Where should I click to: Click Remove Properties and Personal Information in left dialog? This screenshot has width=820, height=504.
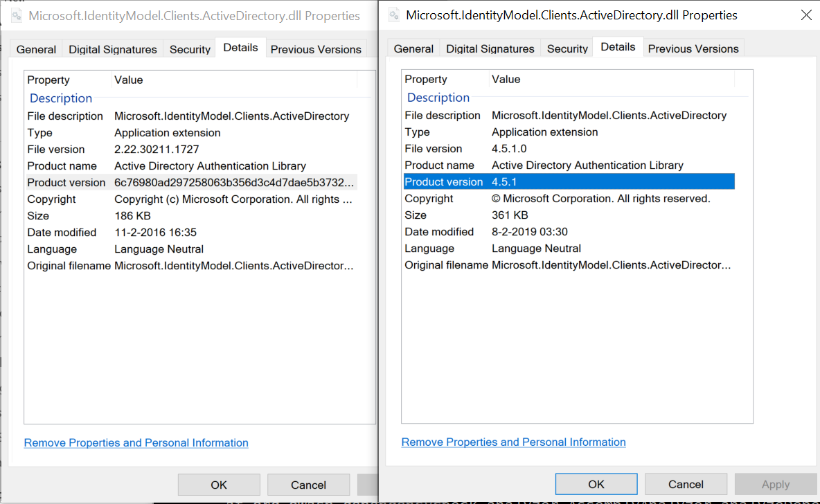tap(136, 442)
